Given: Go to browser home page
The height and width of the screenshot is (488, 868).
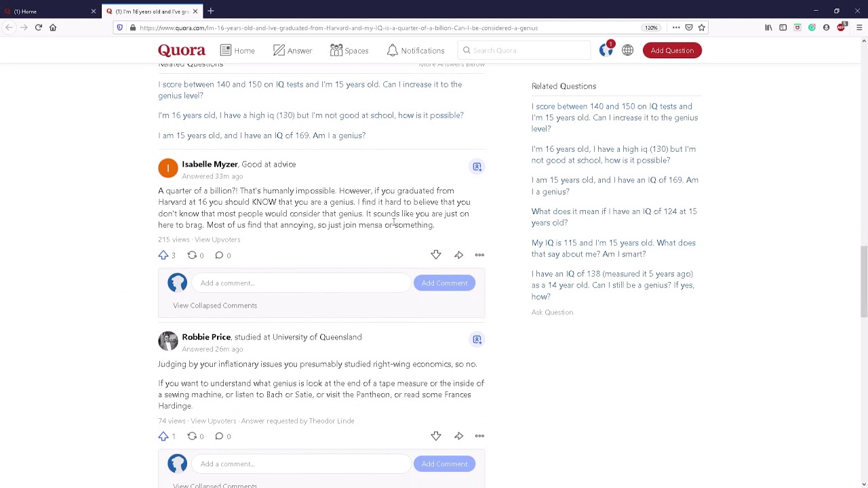Looking at the screenshot, I should (x=53, y=28).
